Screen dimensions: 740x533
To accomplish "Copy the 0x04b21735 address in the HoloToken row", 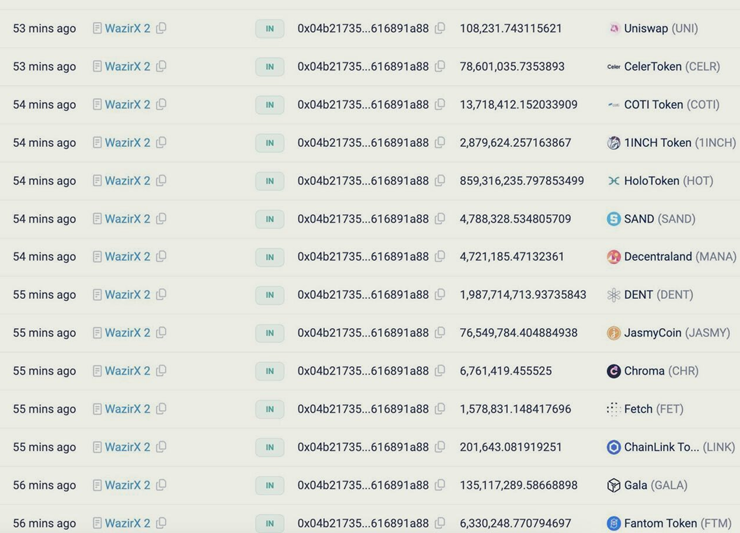I will pos(440,181).
